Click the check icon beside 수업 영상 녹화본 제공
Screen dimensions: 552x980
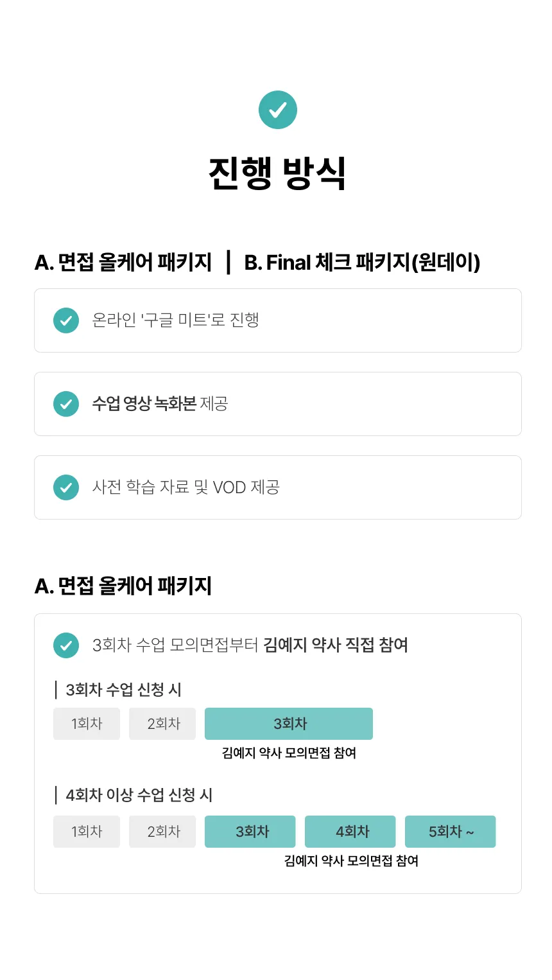click(x=66, y=404)
